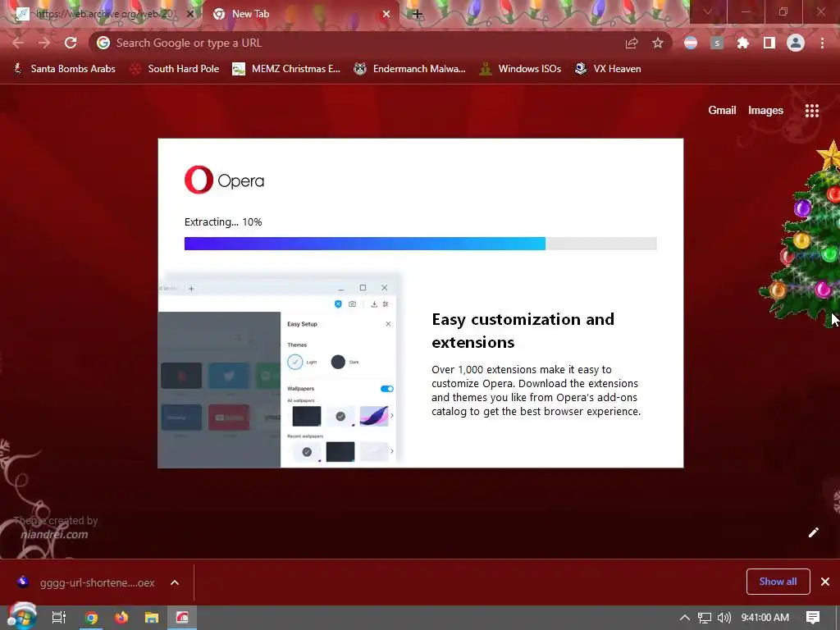Close the web.archive.org tab
Viewport: 840px width, 630px height.
pyautogui.click(x=189, y=14)
